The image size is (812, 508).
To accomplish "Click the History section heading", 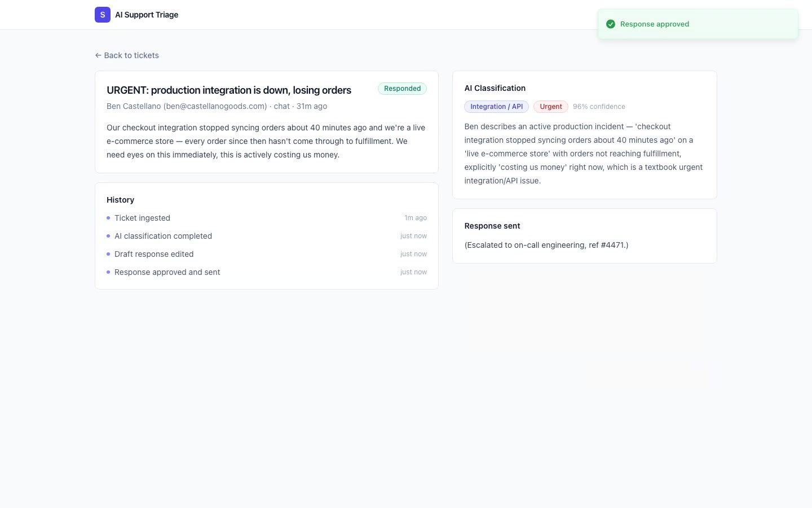I will click(x=121, y=200).
